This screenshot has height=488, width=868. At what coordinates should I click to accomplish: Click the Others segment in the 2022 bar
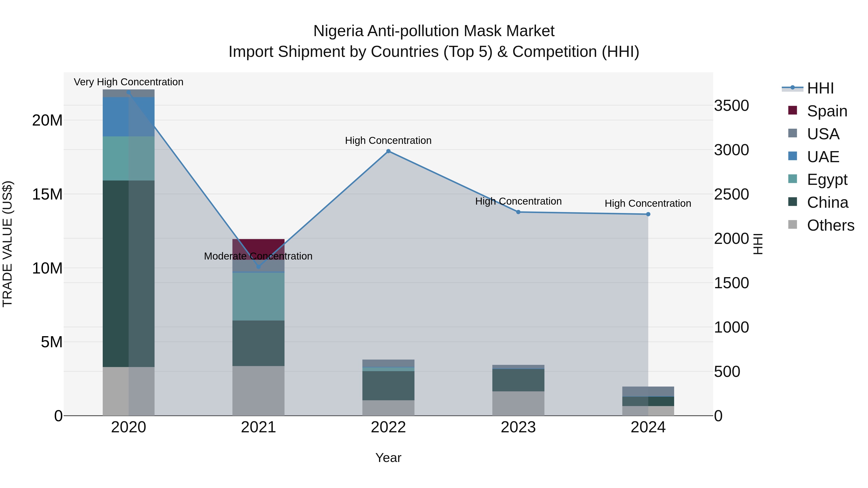click(388, 408)
